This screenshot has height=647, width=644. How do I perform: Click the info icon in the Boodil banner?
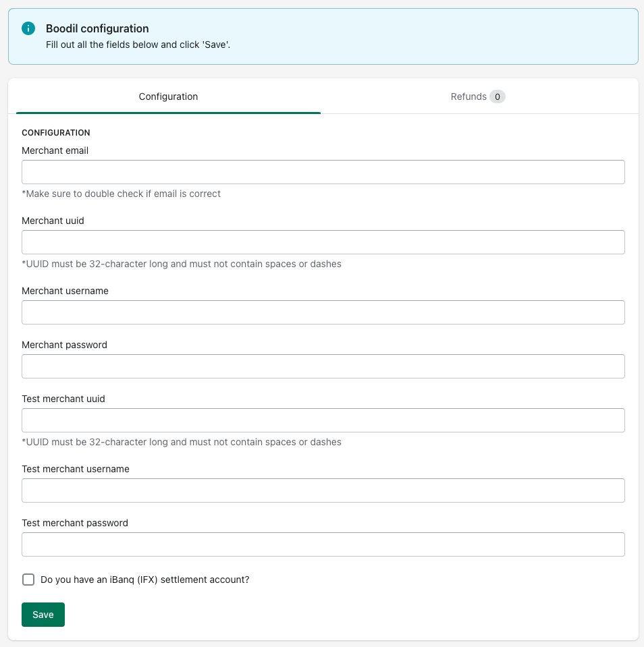tap(28, 28)
